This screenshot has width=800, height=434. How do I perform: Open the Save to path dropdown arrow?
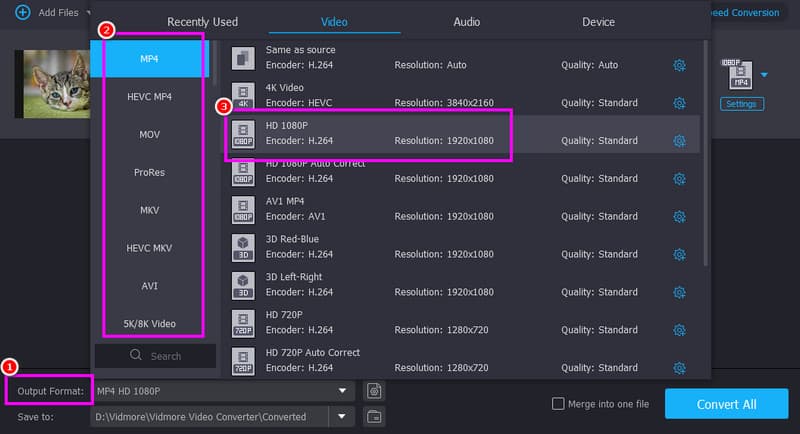pyautogui.click(x=343, y=416)
